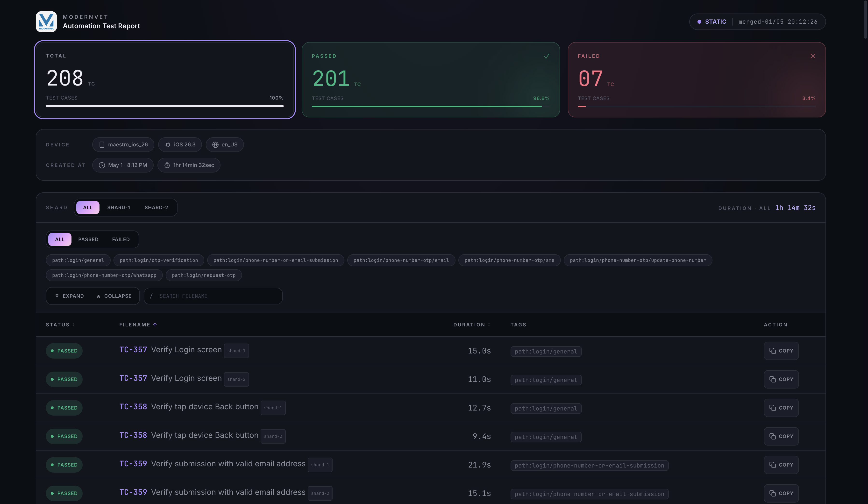Screen dimensions: 868x504
Task: Select the ALL status filter
Action: (60, 239)
